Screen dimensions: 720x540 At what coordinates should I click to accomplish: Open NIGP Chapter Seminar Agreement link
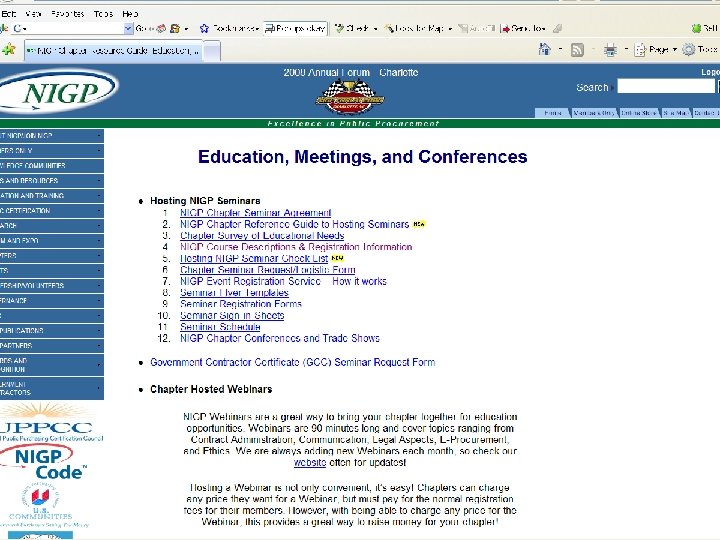[255, 213]
